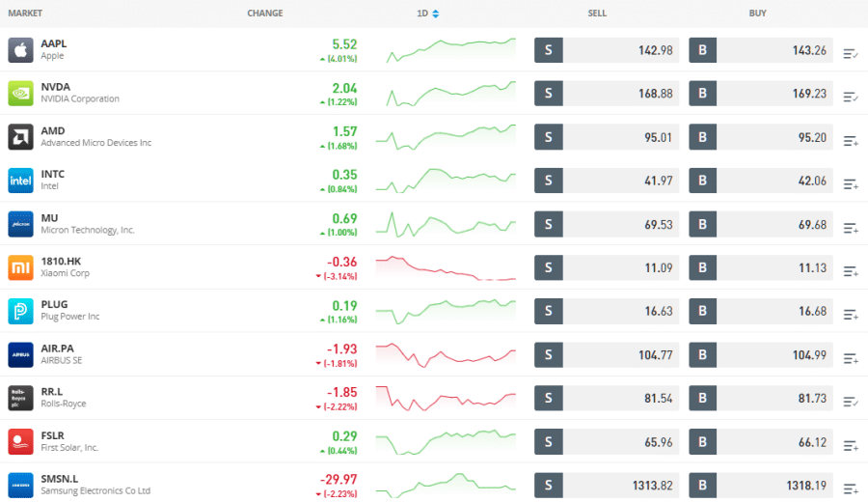Click Samsung Electronics Co Ltd name
This screenshot has width=868, height=502.
point(95,491)
